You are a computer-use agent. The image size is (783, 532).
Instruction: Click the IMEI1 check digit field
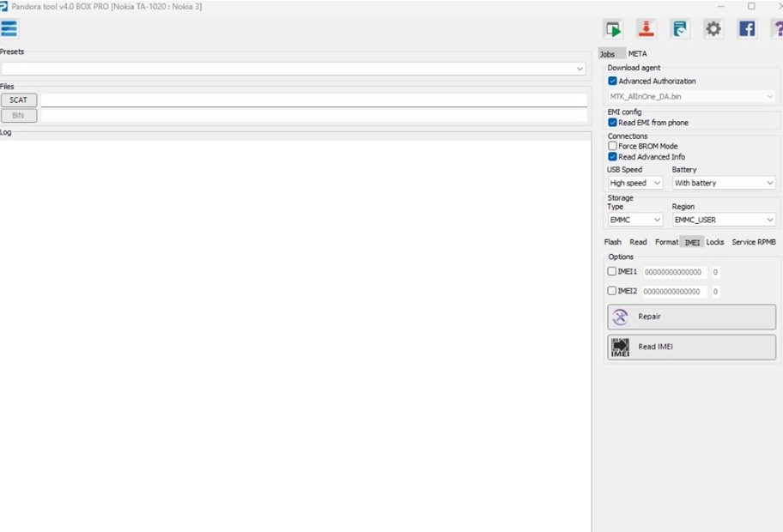click(x=715, y=272)
